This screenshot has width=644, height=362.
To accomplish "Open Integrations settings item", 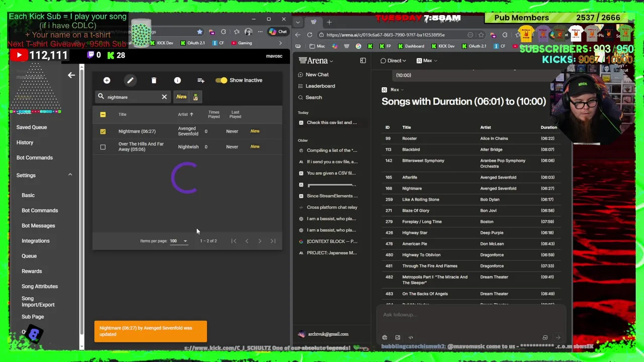I will click(x=36, y=241).
